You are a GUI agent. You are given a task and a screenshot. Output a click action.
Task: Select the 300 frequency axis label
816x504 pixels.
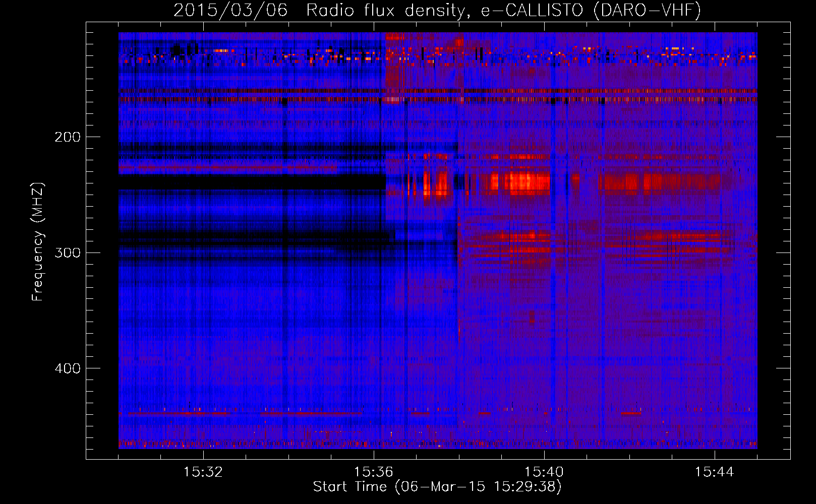click(x=68, y=253)
